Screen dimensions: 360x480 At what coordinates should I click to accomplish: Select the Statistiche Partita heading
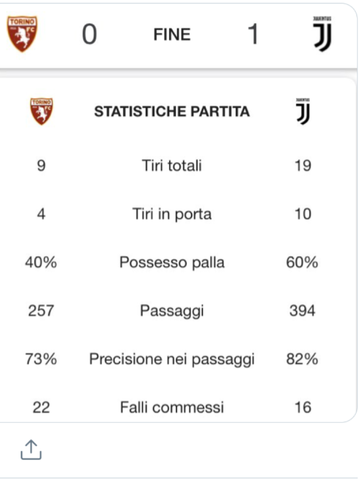172,111
